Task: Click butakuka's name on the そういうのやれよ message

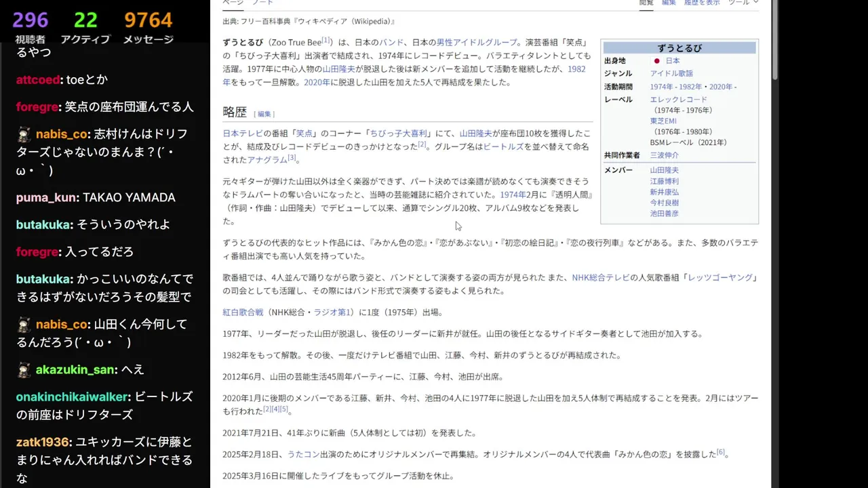Action: coord(43,225)
